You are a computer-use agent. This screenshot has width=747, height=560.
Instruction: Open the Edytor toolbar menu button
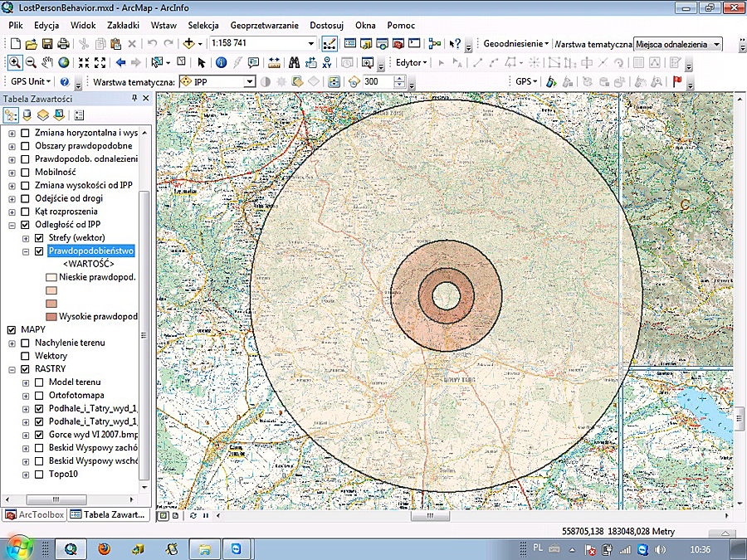point(412,62)
